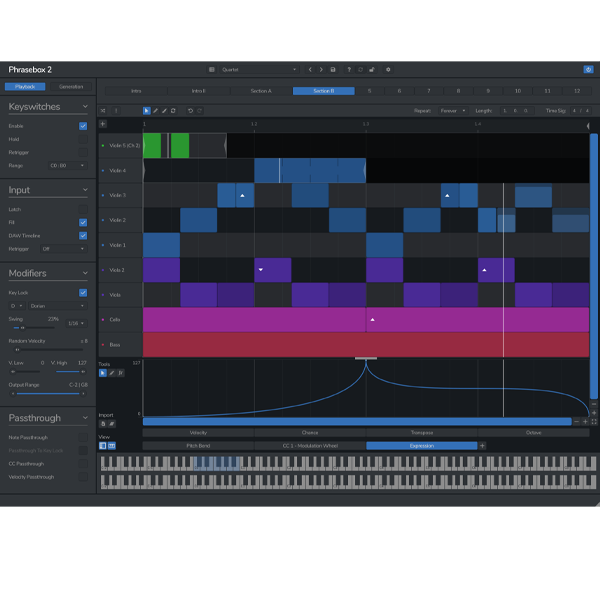Select the Intro pattern
Viewport: 600px width, 600px height.
point(136,91)
